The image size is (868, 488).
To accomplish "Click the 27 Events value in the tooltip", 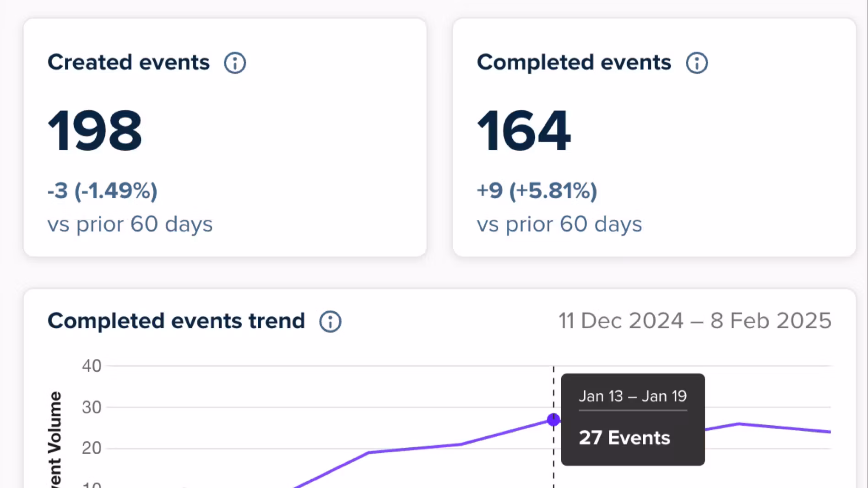I will tap(624, 437).
